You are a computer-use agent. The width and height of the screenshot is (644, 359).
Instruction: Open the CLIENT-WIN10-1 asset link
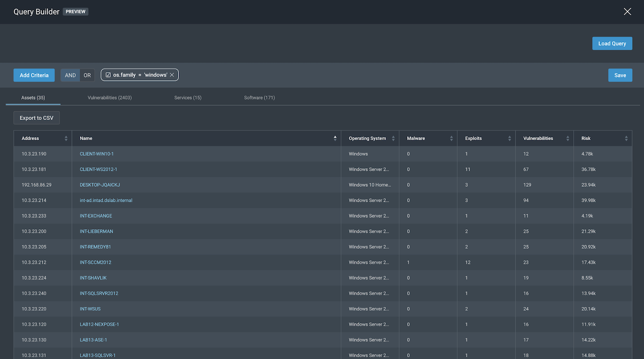pyautogui.click(x=97, y=154)
